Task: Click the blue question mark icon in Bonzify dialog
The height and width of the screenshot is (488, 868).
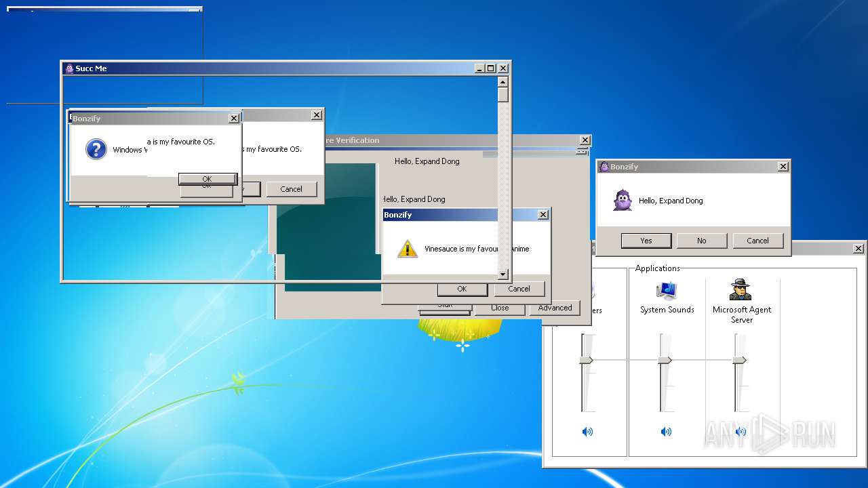Action: point(96,149)
